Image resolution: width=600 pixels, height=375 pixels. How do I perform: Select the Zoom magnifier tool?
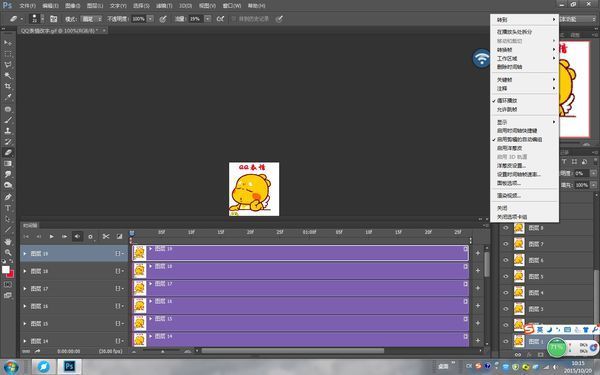tap(8, 253)
